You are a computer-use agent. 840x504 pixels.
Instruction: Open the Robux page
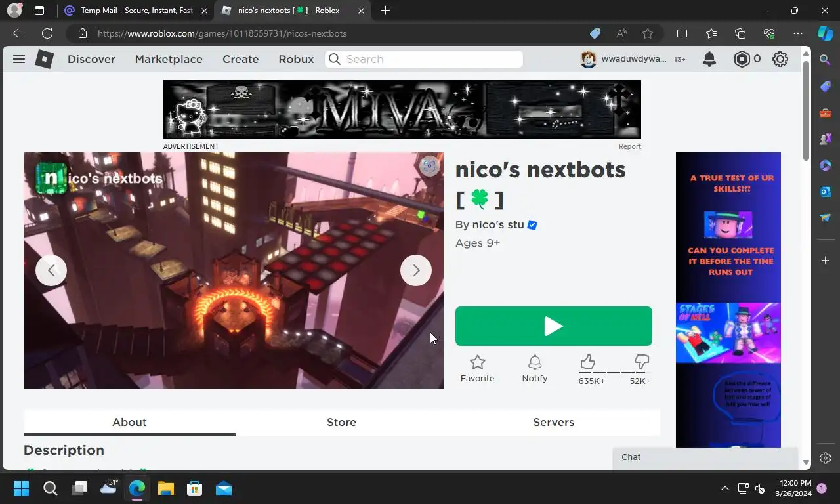(x=296, y=59)
